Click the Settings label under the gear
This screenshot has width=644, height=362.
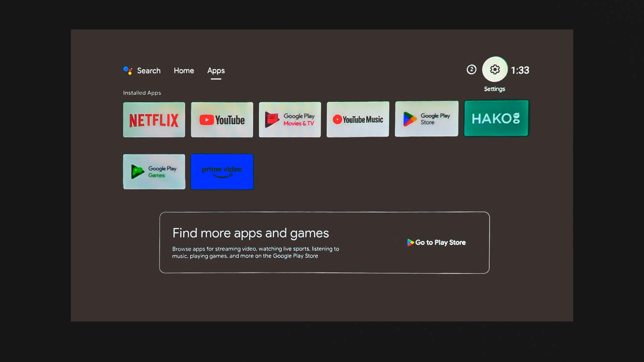tap(494, 89)
